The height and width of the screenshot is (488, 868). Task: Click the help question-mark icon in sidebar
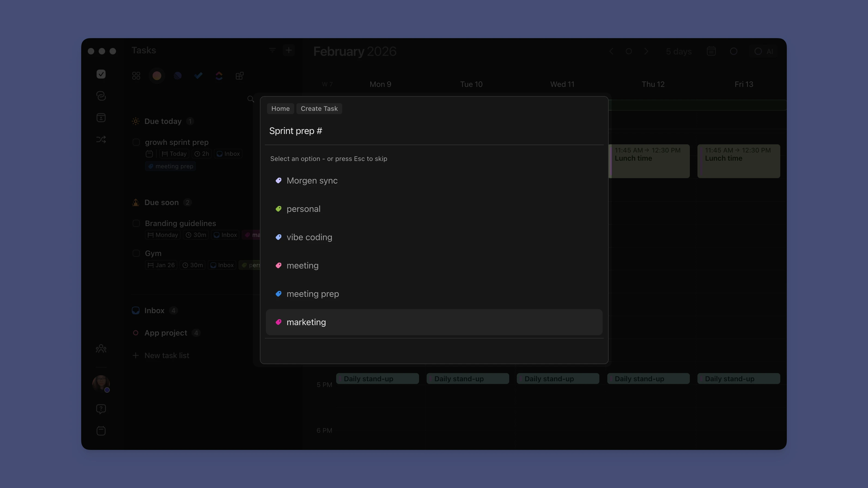101,408
